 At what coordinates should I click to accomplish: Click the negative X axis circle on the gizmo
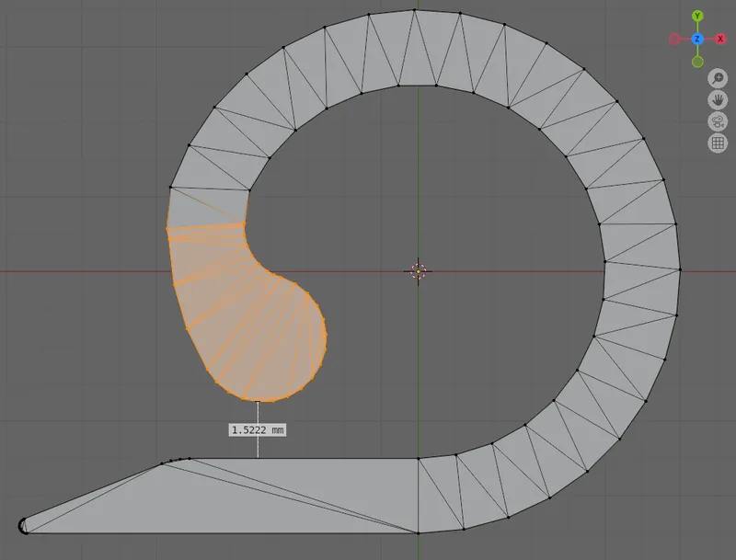(674, 39)
